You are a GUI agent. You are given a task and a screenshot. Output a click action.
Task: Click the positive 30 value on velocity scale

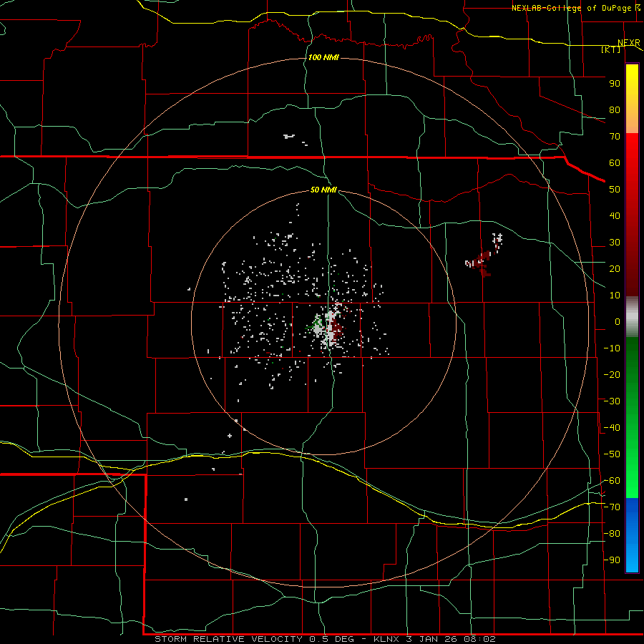click(x=615, y=243)
